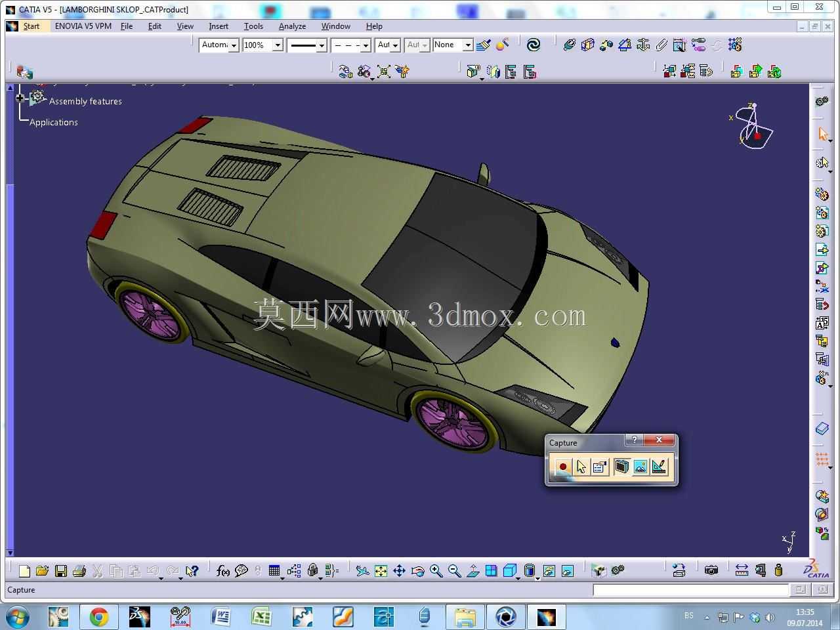The image size is (840, 630).
Task: Toggle vector mode in the Capture dialog
Action: pyautogui.click(x=658, y=467)
